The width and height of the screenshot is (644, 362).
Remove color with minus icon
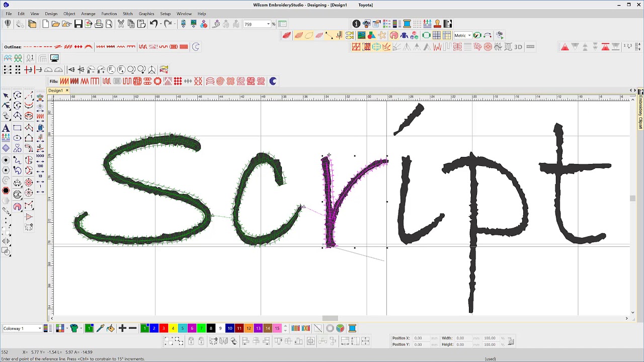pyautogui.click(x=133, y=328)
